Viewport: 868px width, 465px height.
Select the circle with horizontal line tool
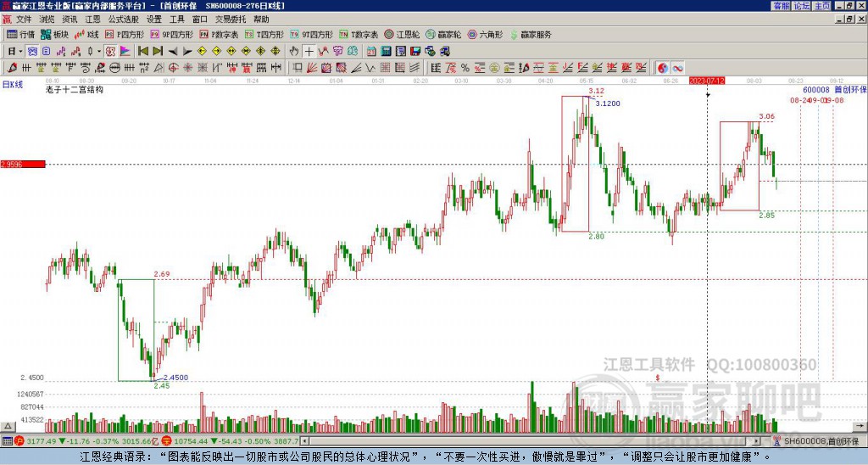tap(114, 68)
